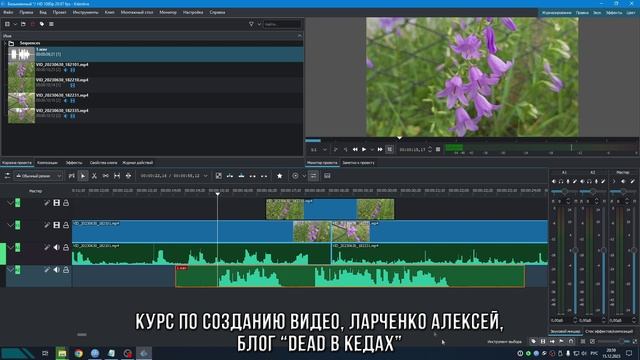The image size is (640, 360).
Task: Select the razor cut tool
Action: pos(94,176)
